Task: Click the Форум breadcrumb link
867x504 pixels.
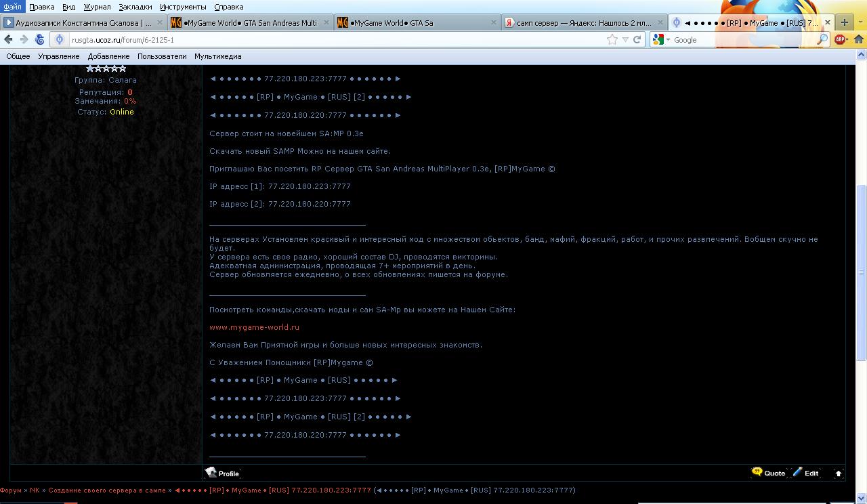Action: [11, 490]
